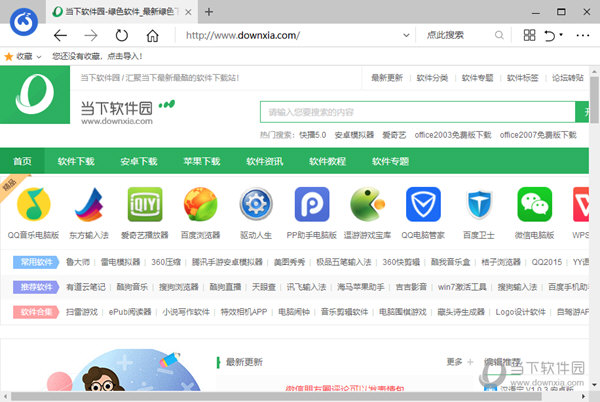Open ePub阅读器 collection link
This screenshot has width=600, height=402.
(130, 312)
